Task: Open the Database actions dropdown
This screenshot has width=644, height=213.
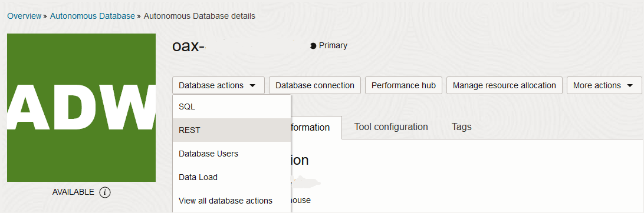Action: point(218,85)
